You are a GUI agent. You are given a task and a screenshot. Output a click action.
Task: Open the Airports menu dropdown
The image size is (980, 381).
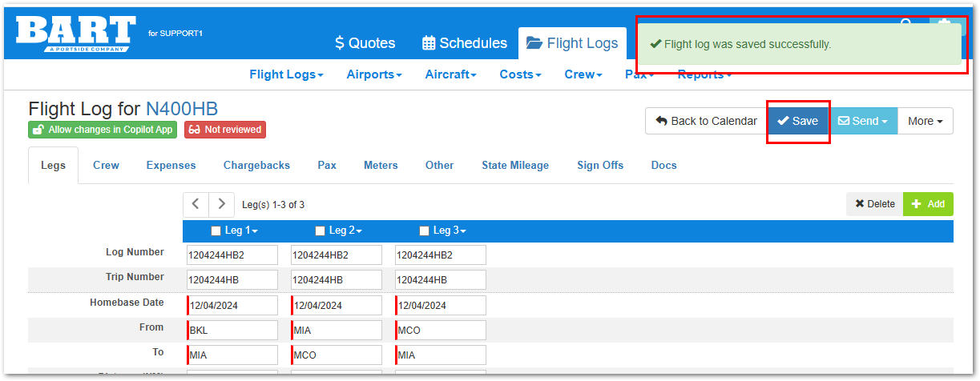373,74
